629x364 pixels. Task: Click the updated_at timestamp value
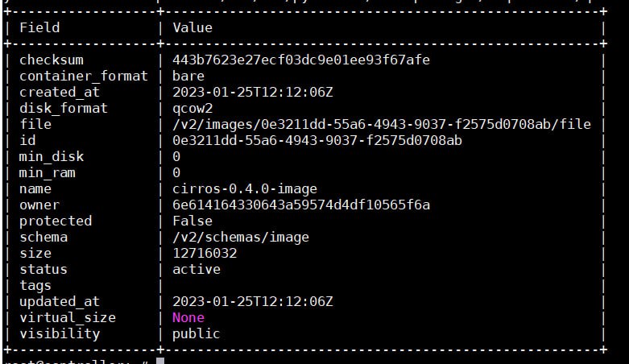253,301
